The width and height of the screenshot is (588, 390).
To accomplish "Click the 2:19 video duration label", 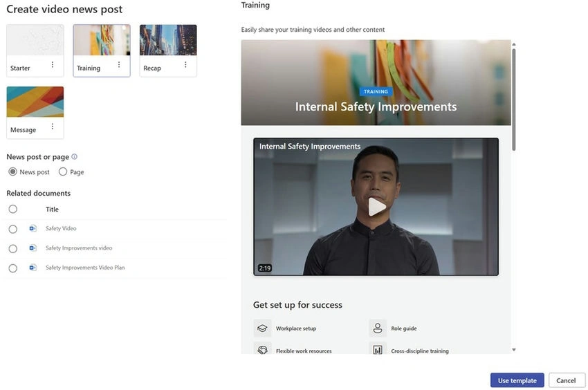I will coord(265,268).
